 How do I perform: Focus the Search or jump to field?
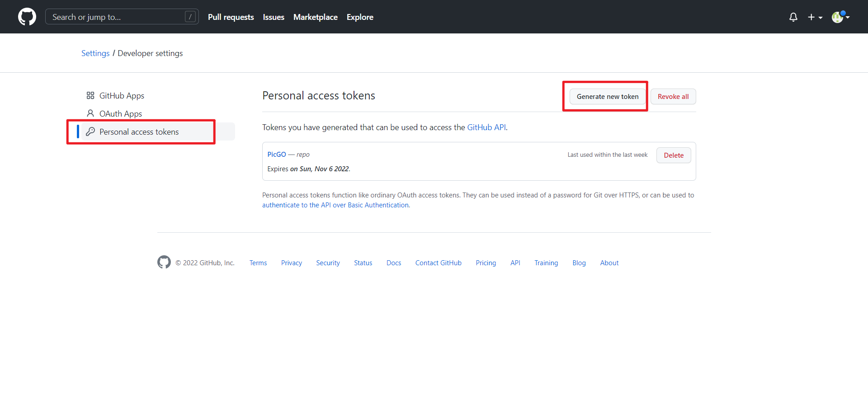[x=122, y=17]
